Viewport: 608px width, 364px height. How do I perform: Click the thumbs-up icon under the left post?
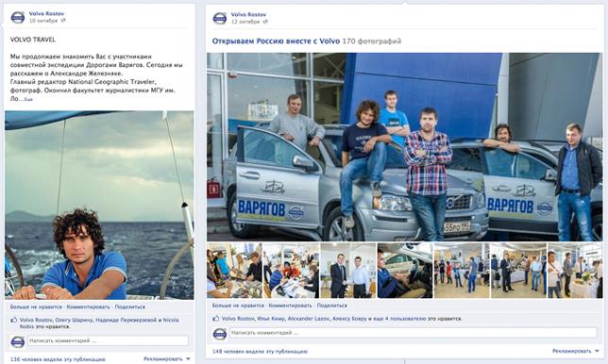pos(14,320)
